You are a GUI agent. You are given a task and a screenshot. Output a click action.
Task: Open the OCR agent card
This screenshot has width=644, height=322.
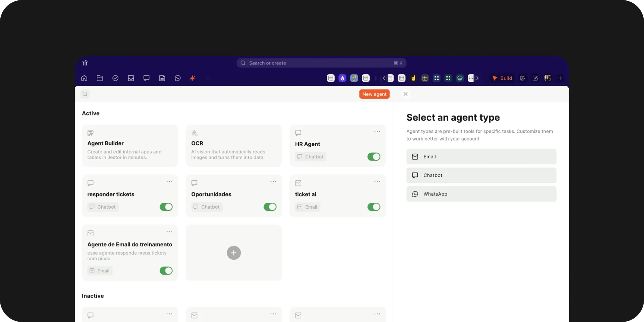click(234, 146)
